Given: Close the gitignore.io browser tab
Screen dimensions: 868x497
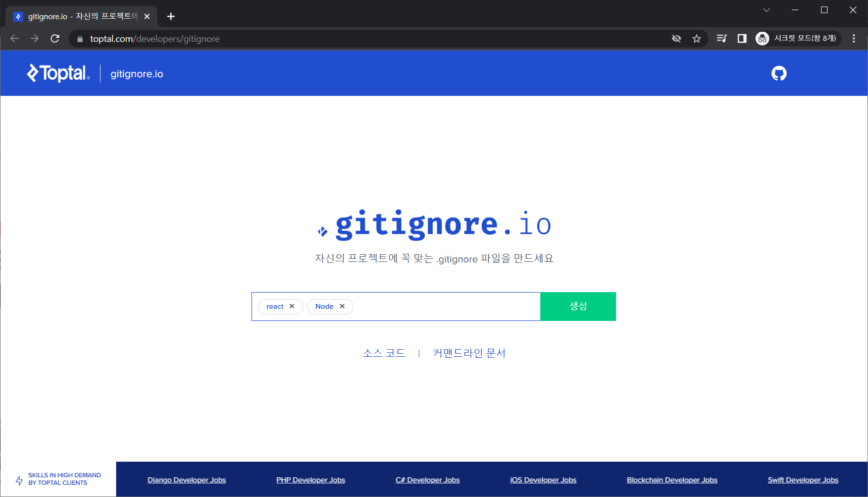Looking at the screenshot, I should tap(147, 17).
